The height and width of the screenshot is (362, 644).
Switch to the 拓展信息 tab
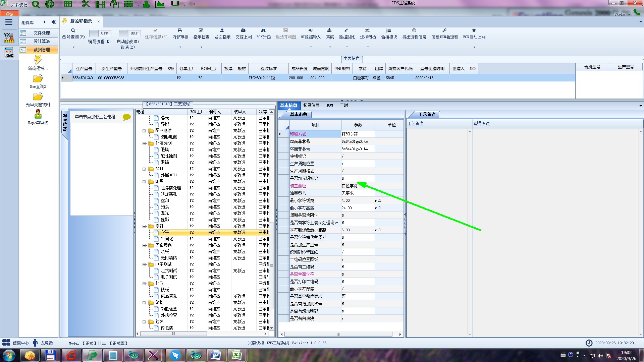tap(311, 105)
